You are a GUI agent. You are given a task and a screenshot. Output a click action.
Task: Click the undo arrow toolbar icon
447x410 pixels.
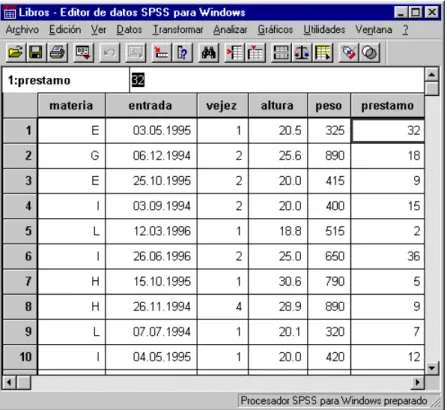click(x=109, y=53)
